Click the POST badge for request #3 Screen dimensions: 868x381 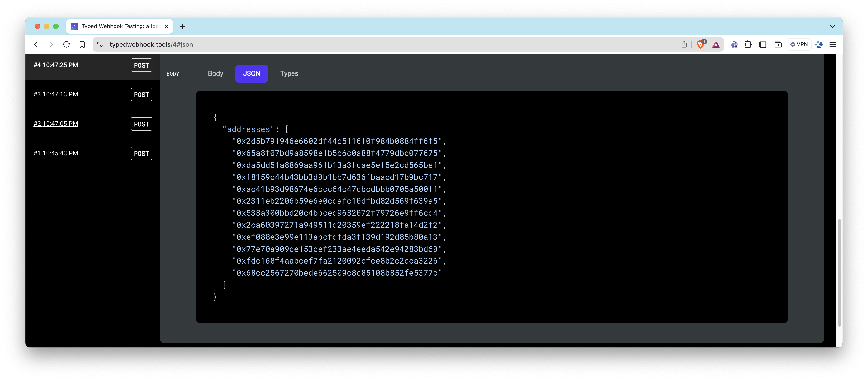142,95
